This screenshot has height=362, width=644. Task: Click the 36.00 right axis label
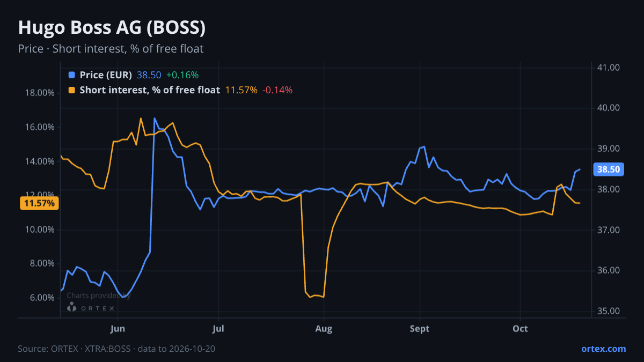(x=609, y=270)
